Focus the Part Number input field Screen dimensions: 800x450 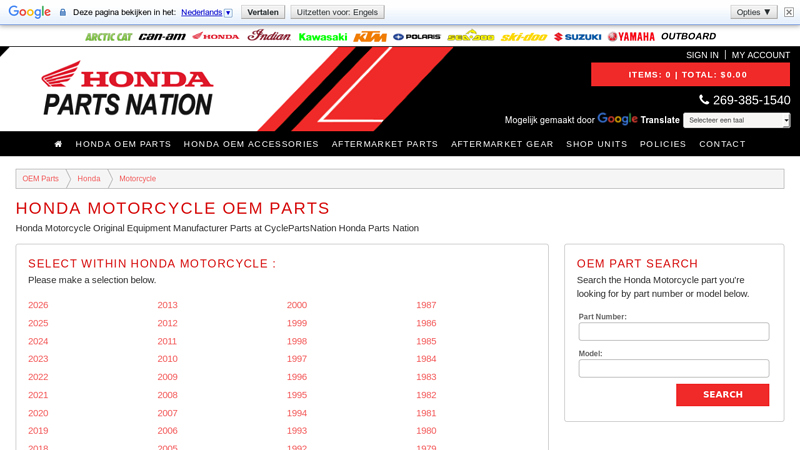pyautogui.click(x=673, y=332)
